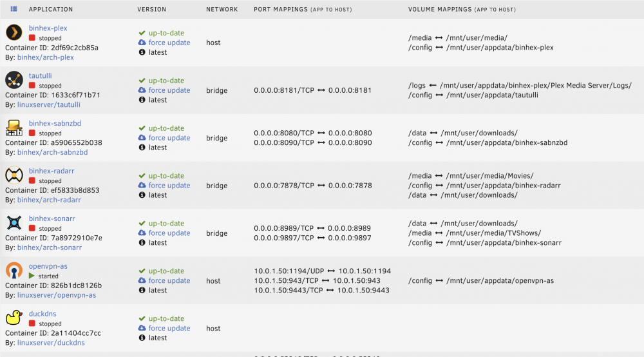
Task: Click the list view icon beside Application header
Action: pyautogui.click(x=14, y=9)
